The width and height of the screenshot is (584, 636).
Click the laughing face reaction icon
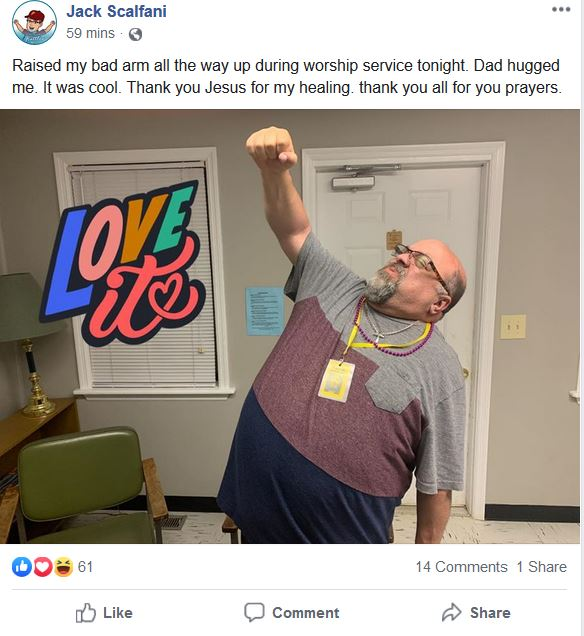pos(64,567)
